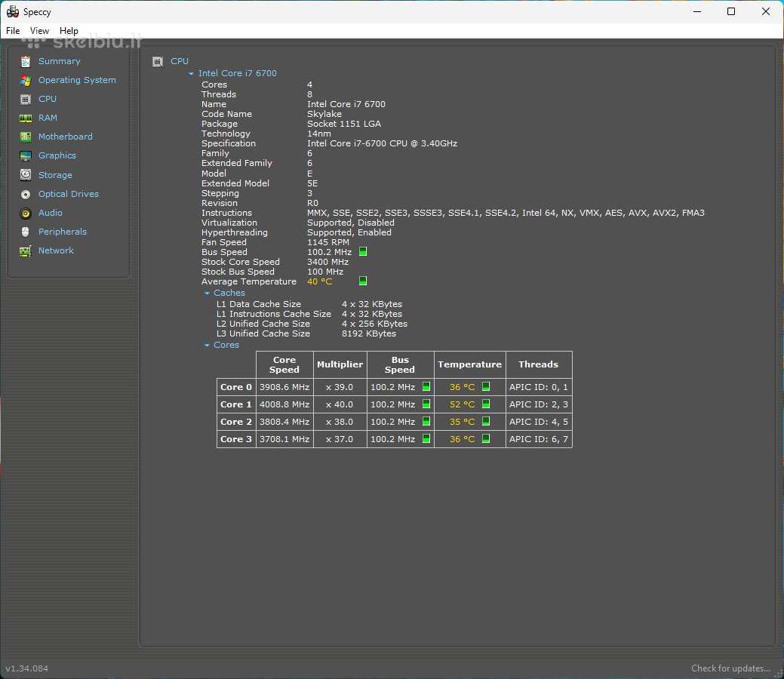Click green indicator next to Average Temperature
The width and height of the screenshot is (784, 679).
coord(363,281)
